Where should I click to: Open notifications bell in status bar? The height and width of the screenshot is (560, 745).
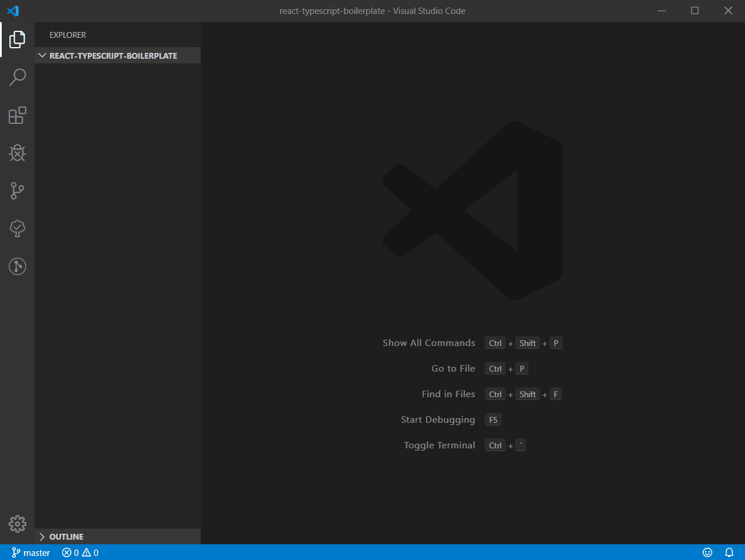coord(729,552)
